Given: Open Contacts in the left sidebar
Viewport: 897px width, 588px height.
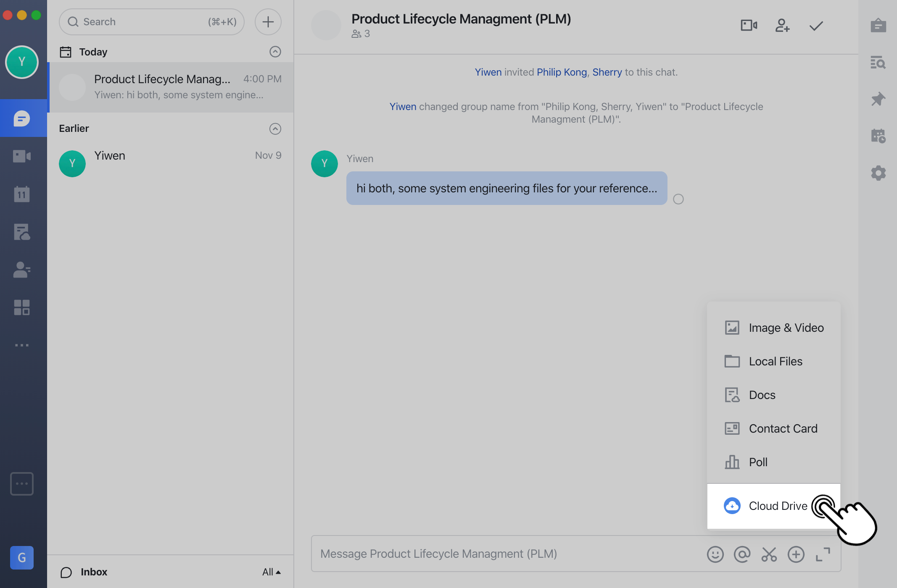Looking at the screenshot, I should point(22,270).
